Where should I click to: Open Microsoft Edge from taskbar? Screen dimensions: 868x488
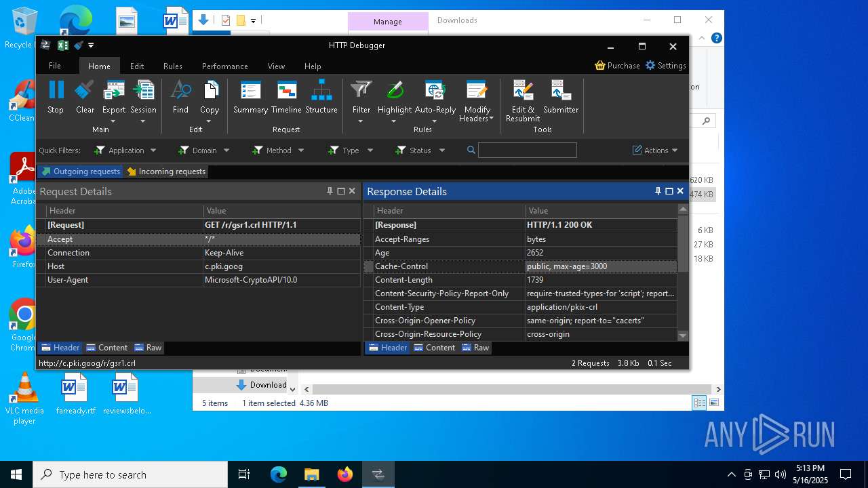[x=279, y=474]
